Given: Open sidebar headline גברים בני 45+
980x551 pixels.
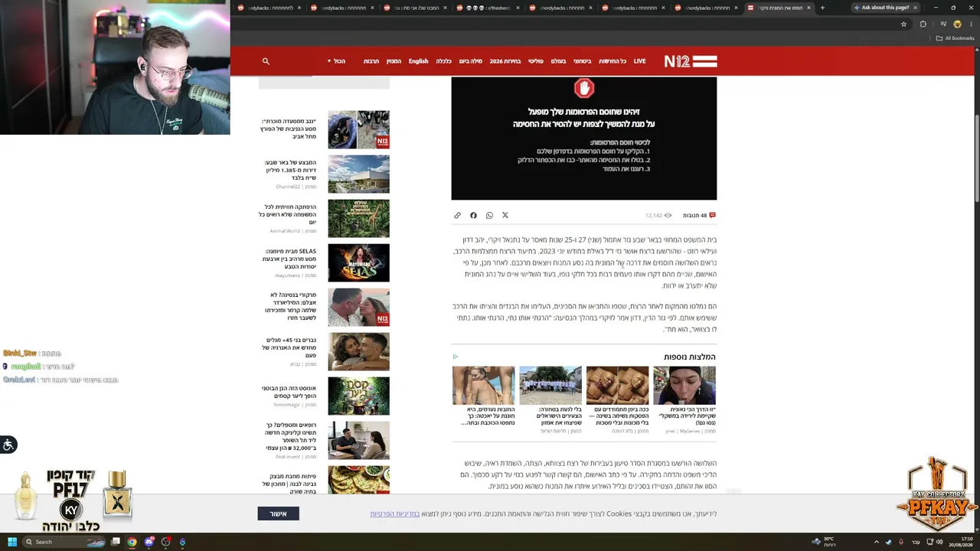Looking at the screenshot, I should pyautogui.click(x=289, y=347).
